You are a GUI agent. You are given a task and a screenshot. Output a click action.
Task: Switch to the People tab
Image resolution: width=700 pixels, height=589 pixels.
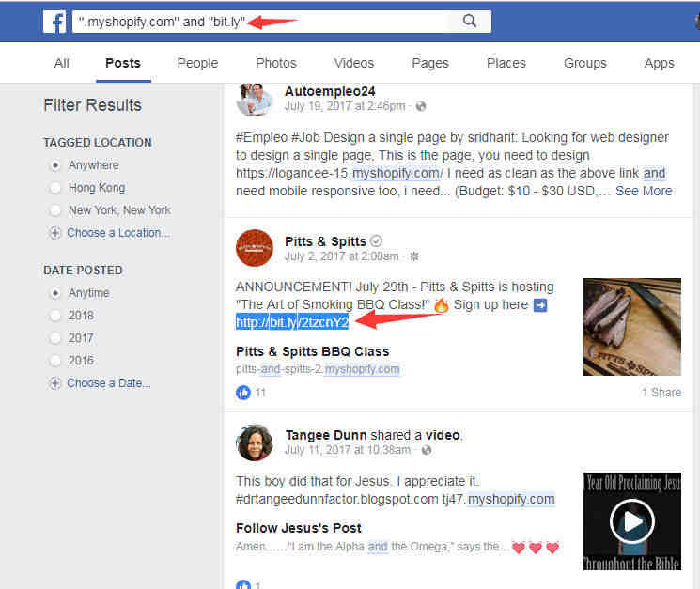pos(197,63)
